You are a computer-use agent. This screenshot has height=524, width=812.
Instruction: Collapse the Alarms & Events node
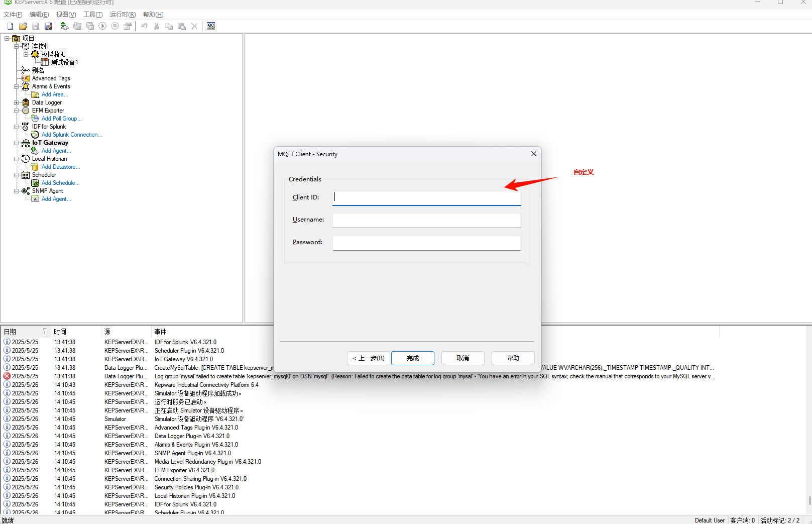(16, 86)
